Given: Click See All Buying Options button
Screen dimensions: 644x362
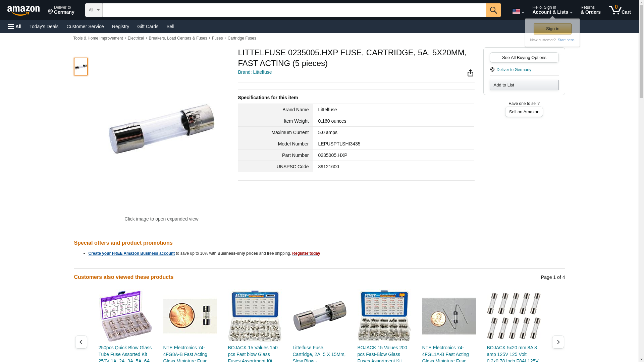Looking at the screenshot, I should tap(524, 57).
